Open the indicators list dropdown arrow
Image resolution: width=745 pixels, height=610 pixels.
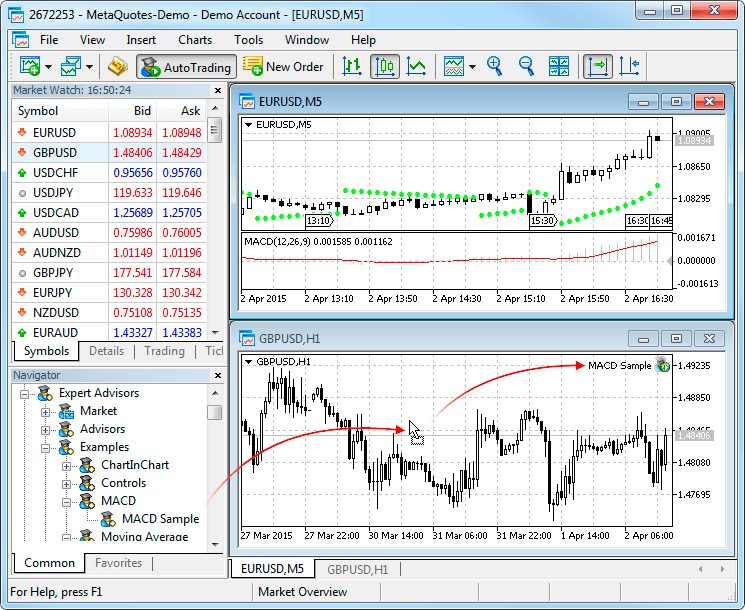472,67
